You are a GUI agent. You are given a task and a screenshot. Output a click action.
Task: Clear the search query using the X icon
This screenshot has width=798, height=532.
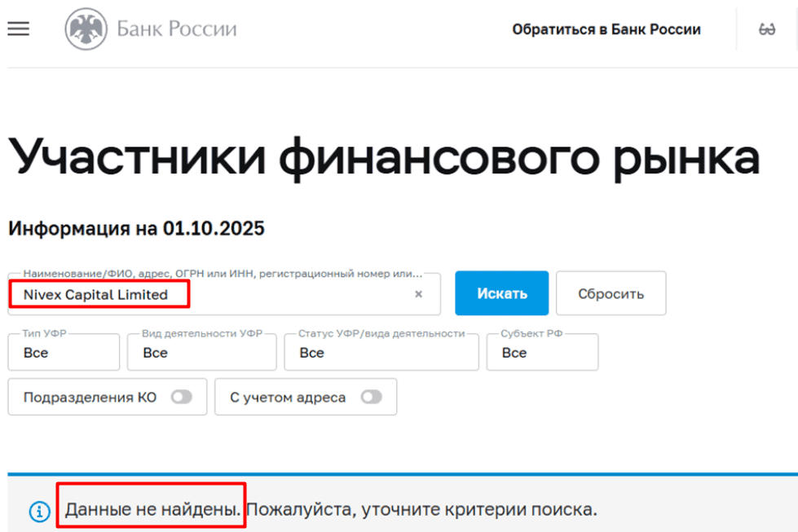418,293
